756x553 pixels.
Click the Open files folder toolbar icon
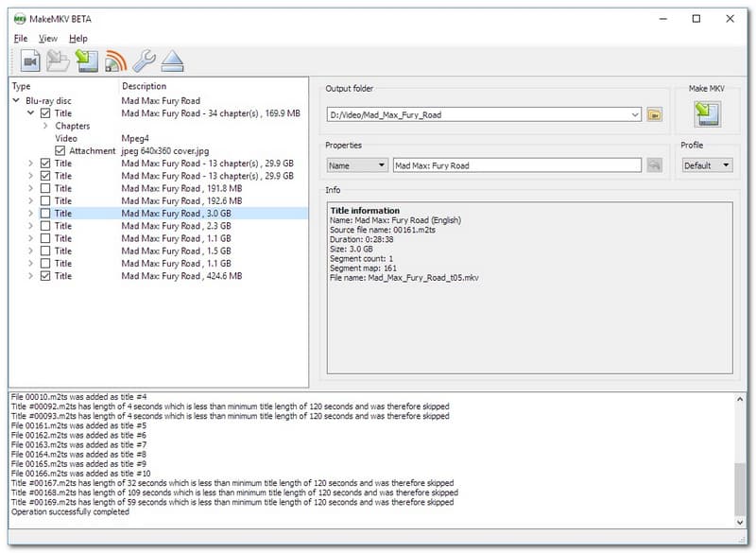click(58, 62)
